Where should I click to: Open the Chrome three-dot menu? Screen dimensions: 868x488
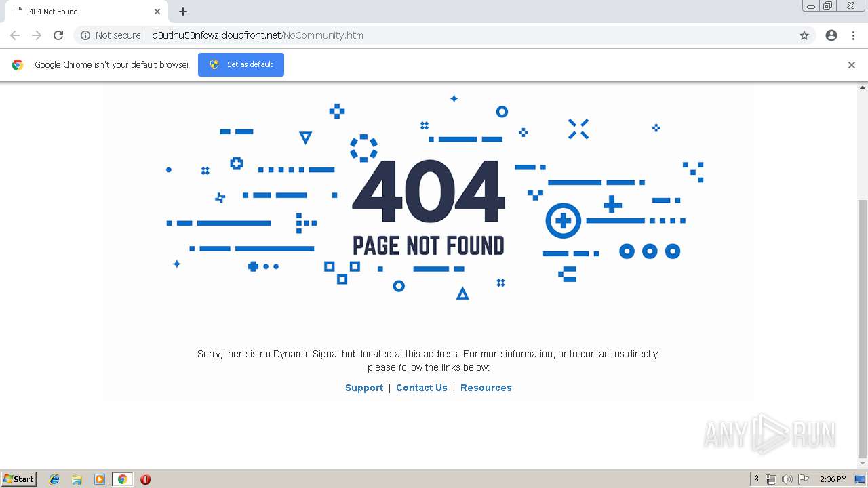tap(853, 35)
